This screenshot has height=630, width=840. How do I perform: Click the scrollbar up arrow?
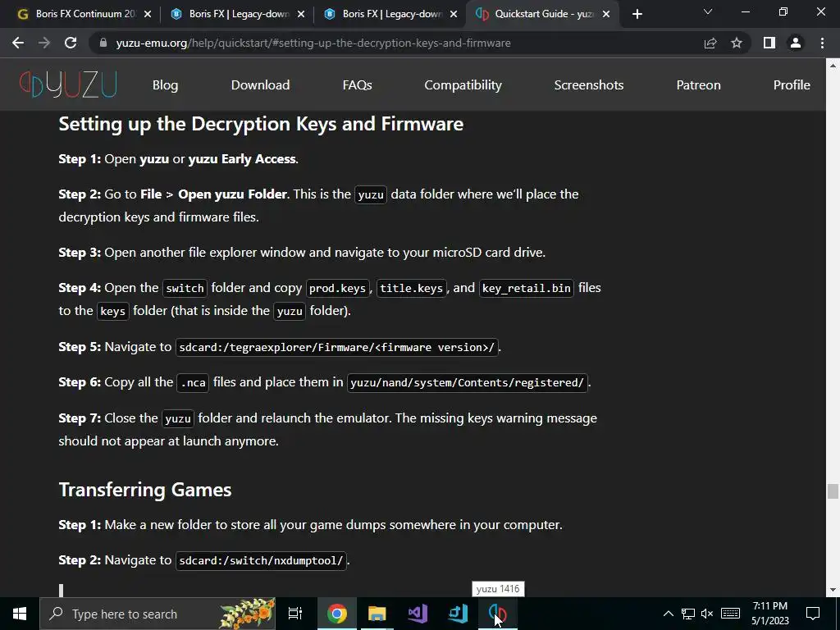pos(833,66)
